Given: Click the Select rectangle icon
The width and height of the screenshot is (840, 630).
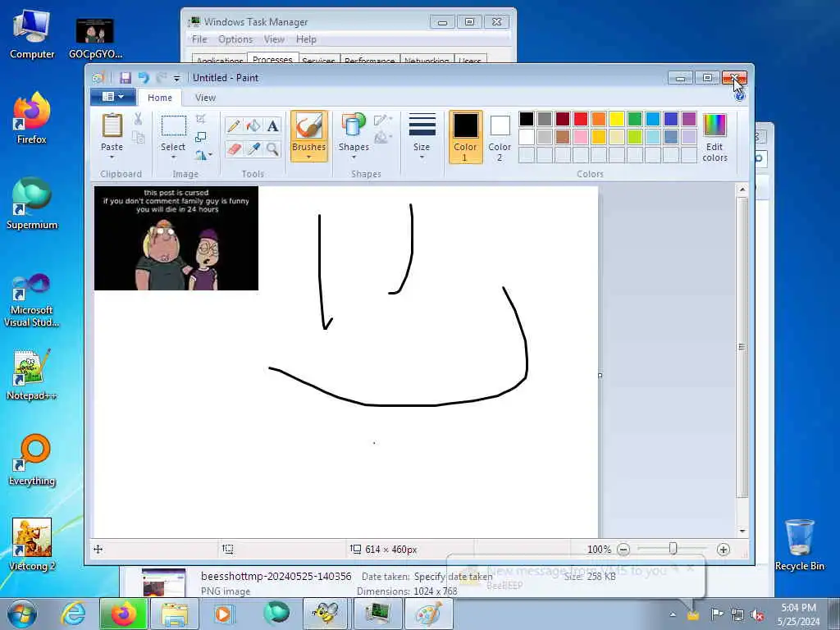Looking at the screenshot, I should click(174, 126).
